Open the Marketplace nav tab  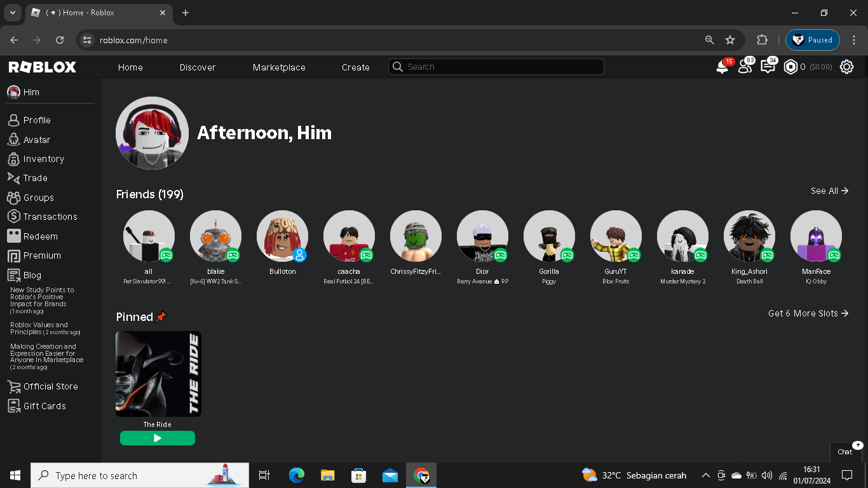coord(279,67)
